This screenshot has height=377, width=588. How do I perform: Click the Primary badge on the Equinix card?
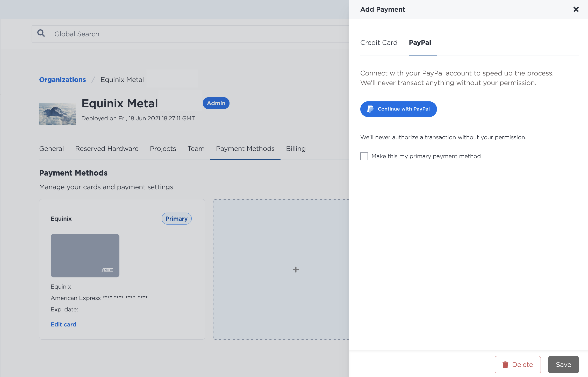click(x=176, y=219)
